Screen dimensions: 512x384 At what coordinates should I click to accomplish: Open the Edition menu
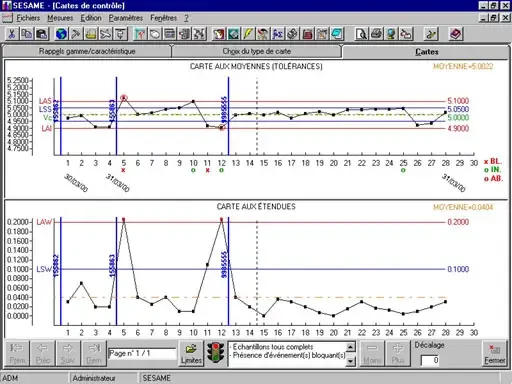click(91, 18)
